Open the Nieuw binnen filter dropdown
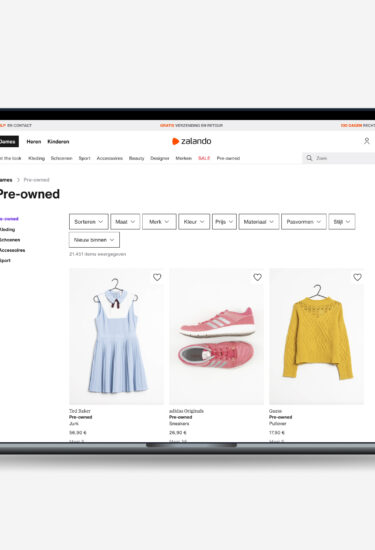Screen dimensions: 375x550 (x=94, y=240)
